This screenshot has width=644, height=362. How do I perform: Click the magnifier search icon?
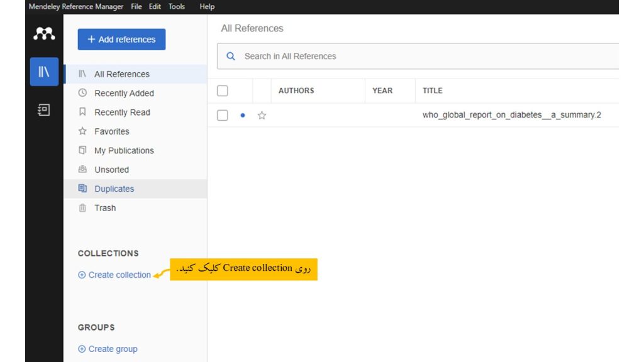click(x=231, y=57)
